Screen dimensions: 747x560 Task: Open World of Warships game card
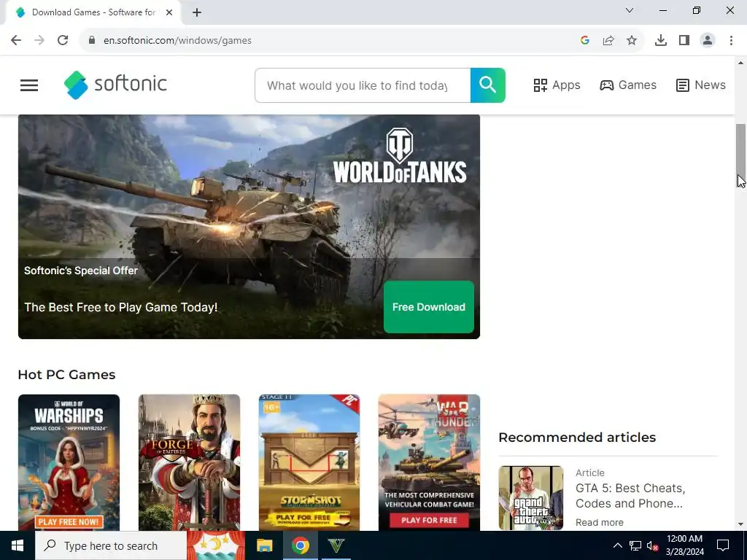(69, 462)
